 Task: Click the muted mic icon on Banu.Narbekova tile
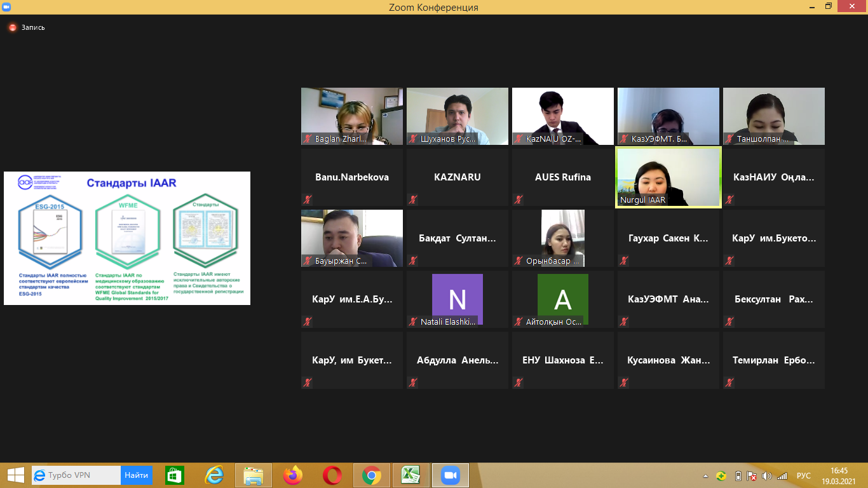coord(308,200)
